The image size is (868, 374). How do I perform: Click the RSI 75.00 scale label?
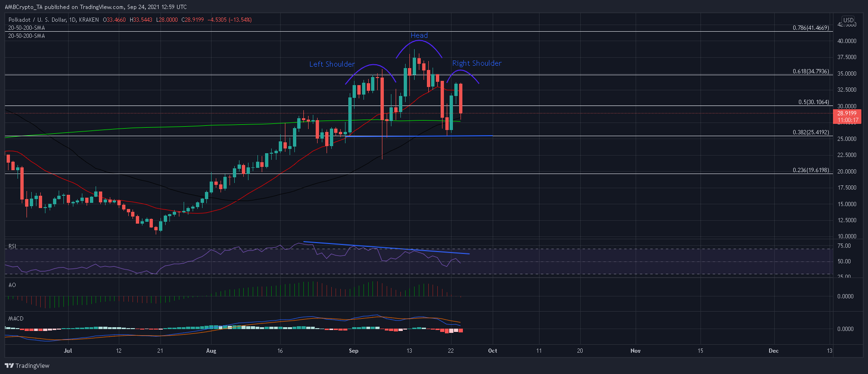click(844, 246)
